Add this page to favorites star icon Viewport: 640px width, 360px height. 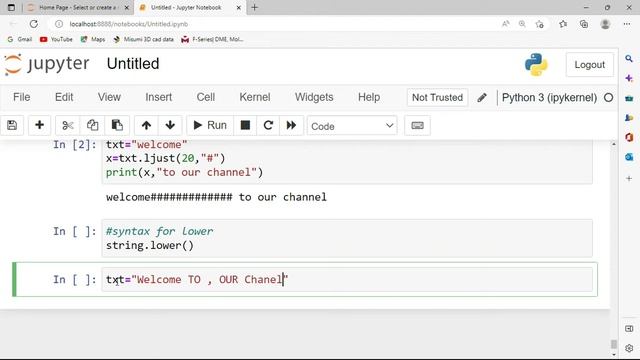pyautogui.click(x=540, y=24)
